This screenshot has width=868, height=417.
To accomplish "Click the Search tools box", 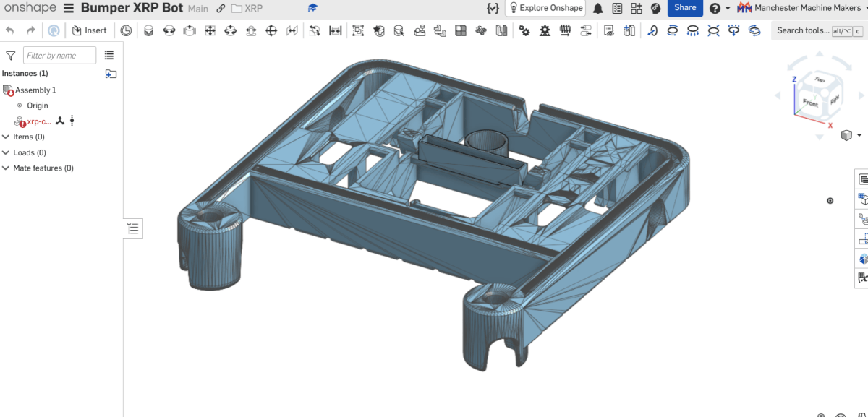I will coord(819,30).
